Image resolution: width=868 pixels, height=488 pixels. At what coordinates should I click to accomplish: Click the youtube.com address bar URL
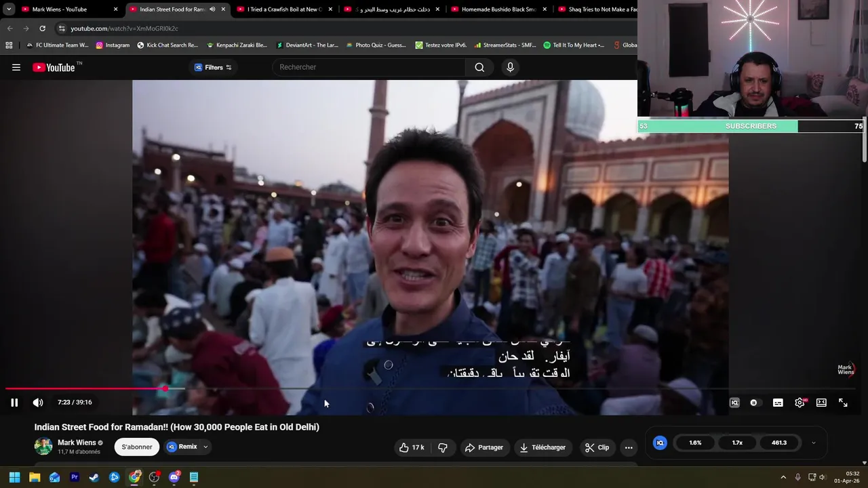pyautogui.click(x=124, y=28)
